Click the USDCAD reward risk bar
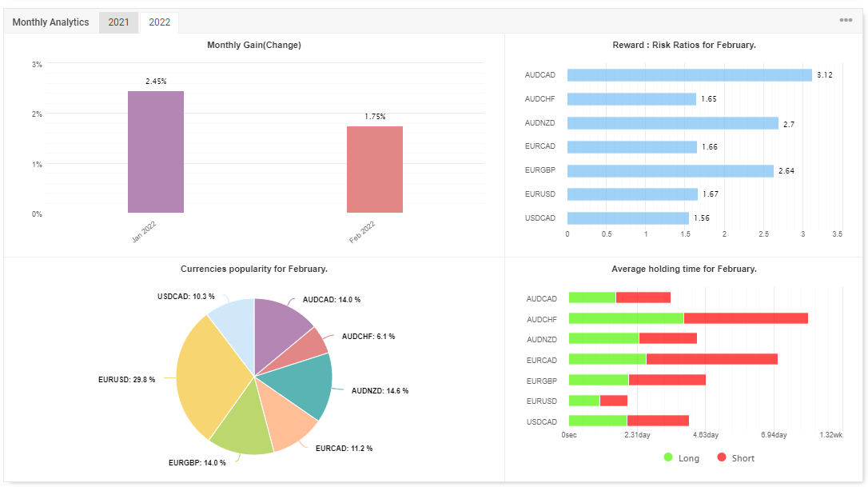 pos(628,218)
